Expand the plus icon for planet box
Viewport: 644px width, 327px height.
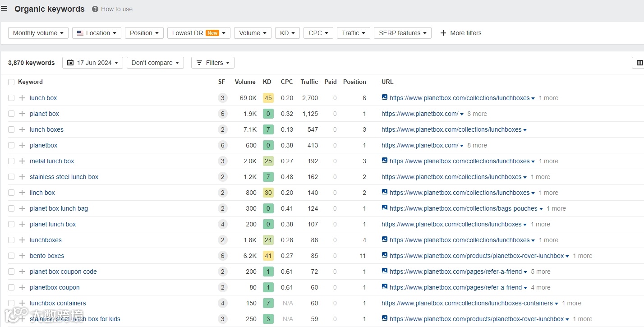[x=22, y=114]
